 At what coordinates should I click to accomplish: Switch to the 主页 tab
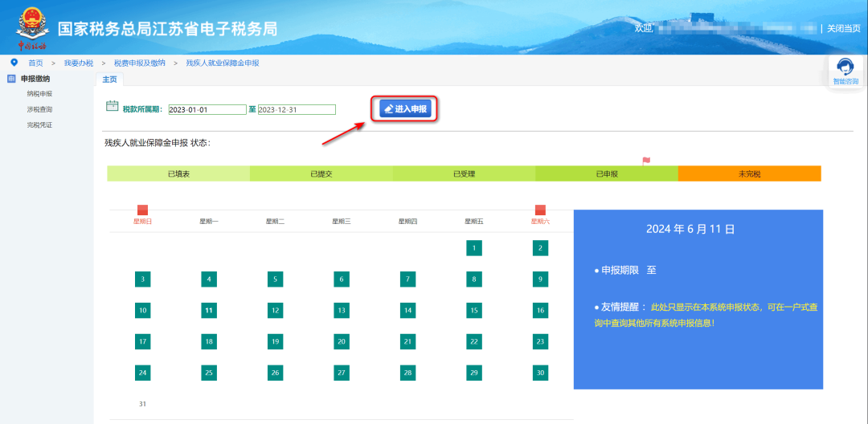point(109,79)
